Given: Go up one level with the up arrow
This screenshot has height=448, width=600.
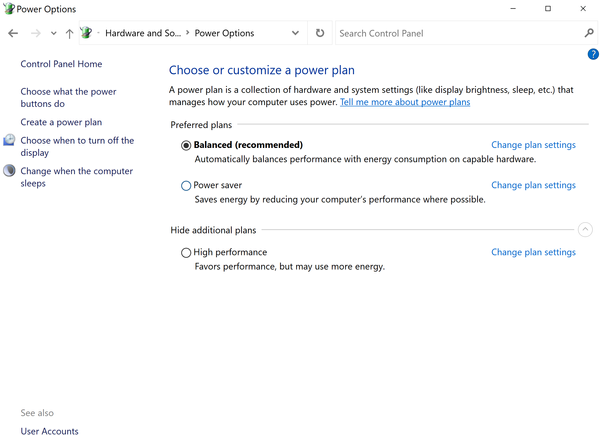Looking at the screenshot, I should pos(69,34).
